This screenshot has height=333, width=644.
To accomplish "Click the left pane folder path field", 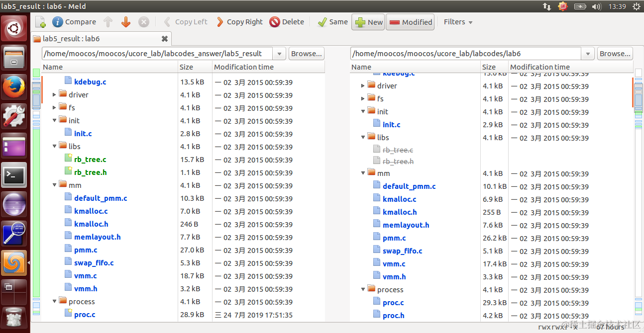I will point(157,54).
